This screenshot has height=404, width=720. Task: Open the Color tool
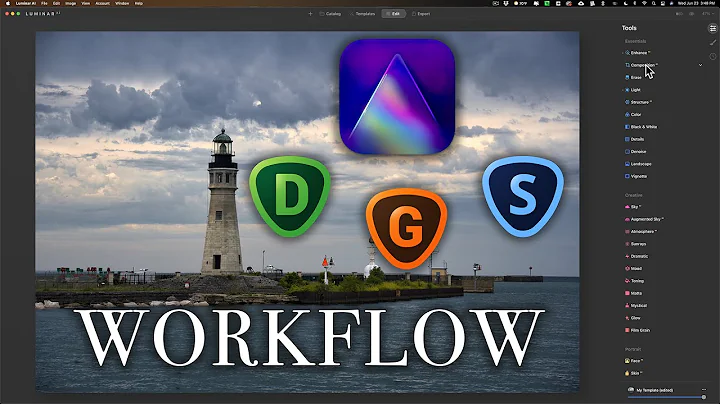click(633, 115)
